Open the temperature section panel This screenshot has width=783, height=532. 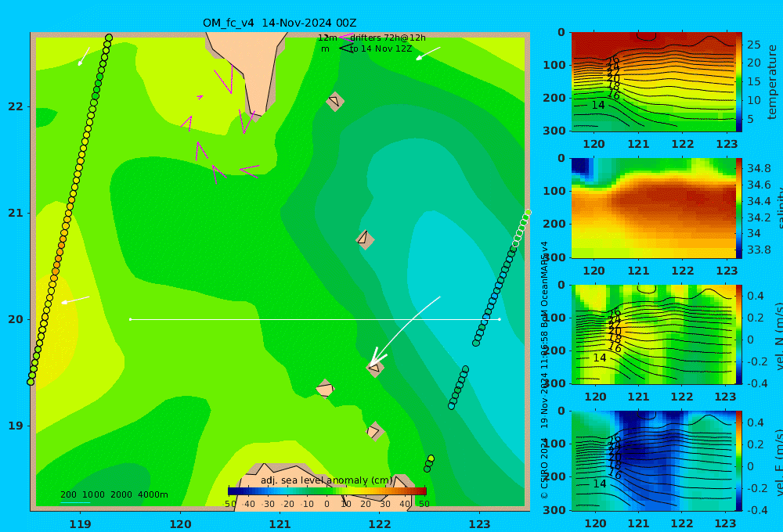tap(653, 82)
